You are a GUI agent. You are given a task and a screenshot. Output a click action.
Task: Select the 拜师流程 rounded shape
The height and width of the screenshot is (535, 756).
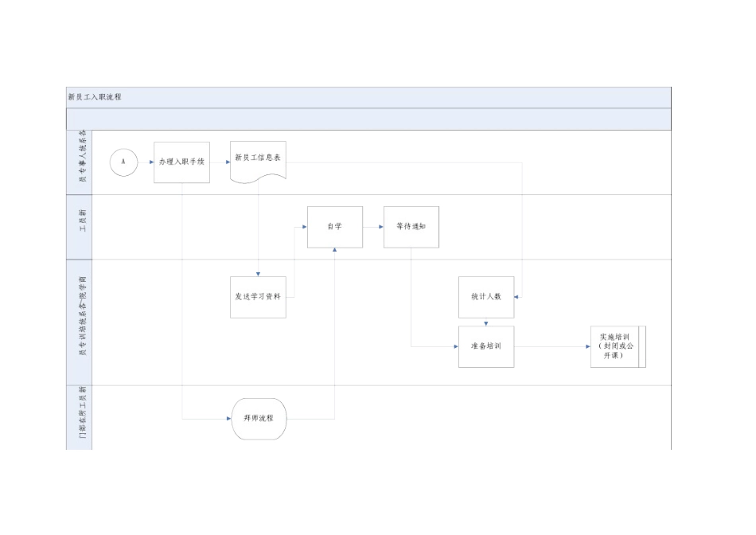259,417
